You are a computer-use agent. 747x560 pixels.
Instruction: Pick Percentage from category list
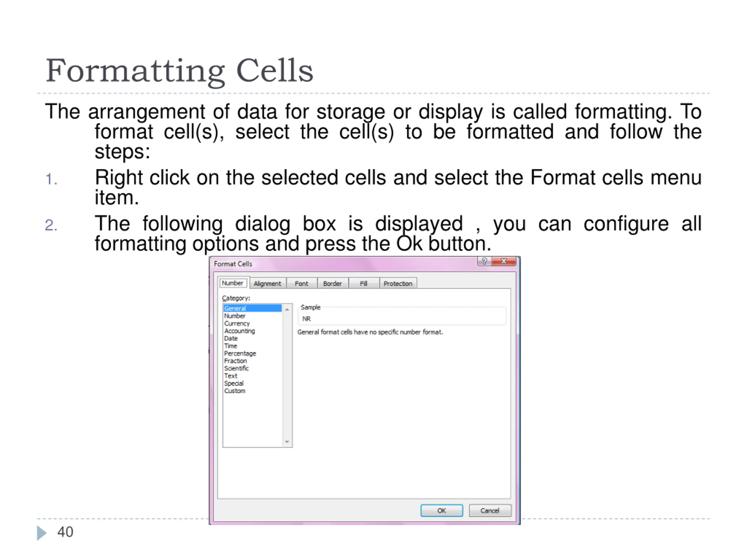tap(240, 353)
